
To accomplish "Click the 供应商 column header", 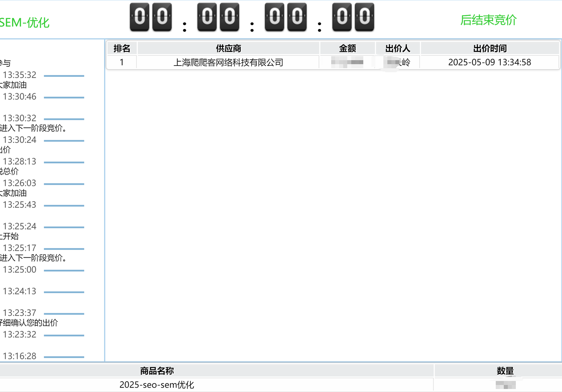I will click(x=228, y=48).
